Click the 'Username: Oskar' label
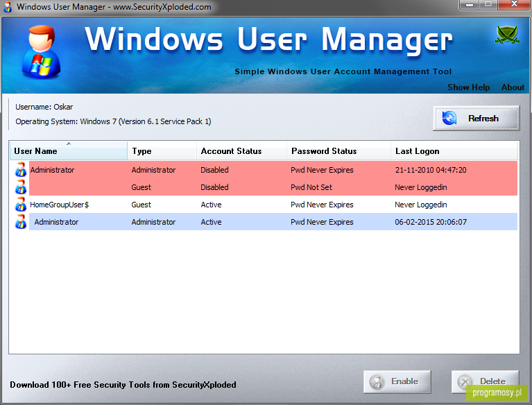Viewport: 532px width, 405px height. 44,107
